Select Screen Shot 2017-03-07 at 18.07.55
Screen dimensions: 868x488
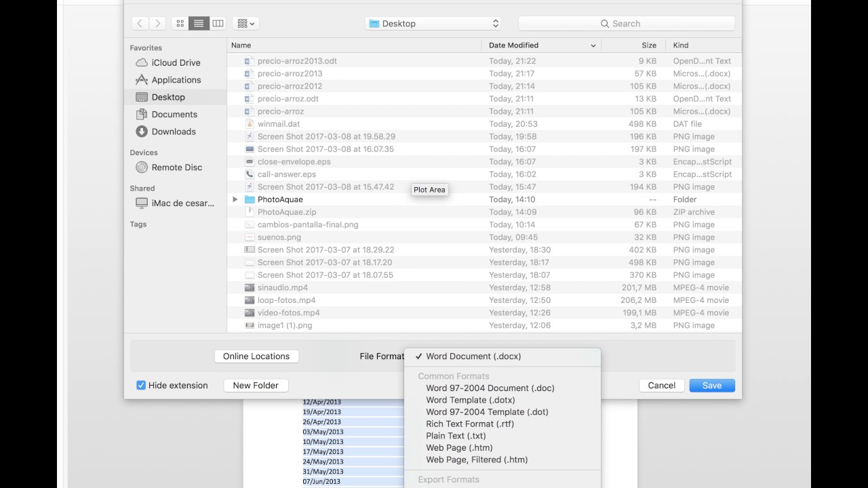tap(484, 275)
